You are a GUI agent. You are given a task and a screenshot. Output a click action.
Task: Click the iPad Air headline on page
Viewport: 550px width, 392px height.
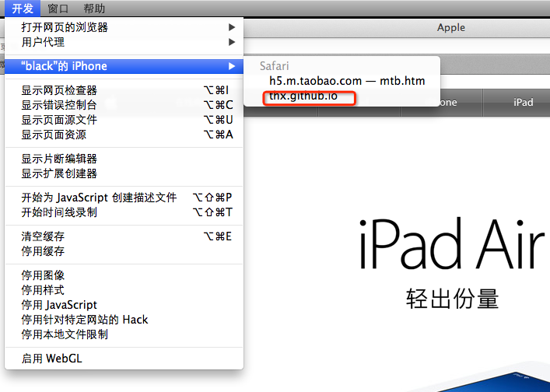(451, 243)
